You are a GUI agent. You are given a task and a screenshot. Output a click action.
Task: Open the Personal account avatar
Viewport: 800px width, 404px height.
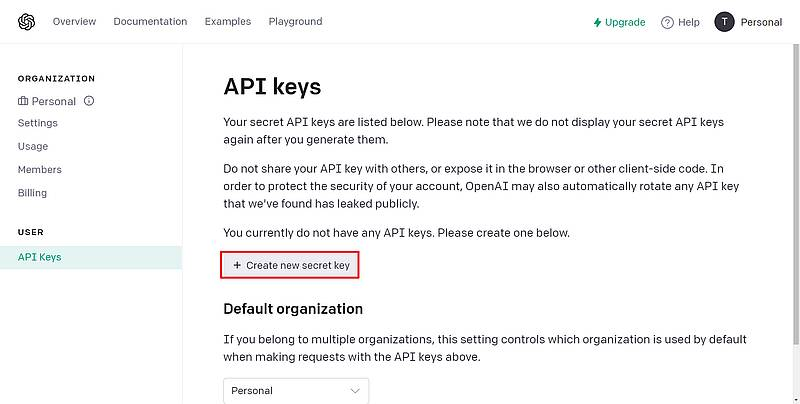click(724, 22)
